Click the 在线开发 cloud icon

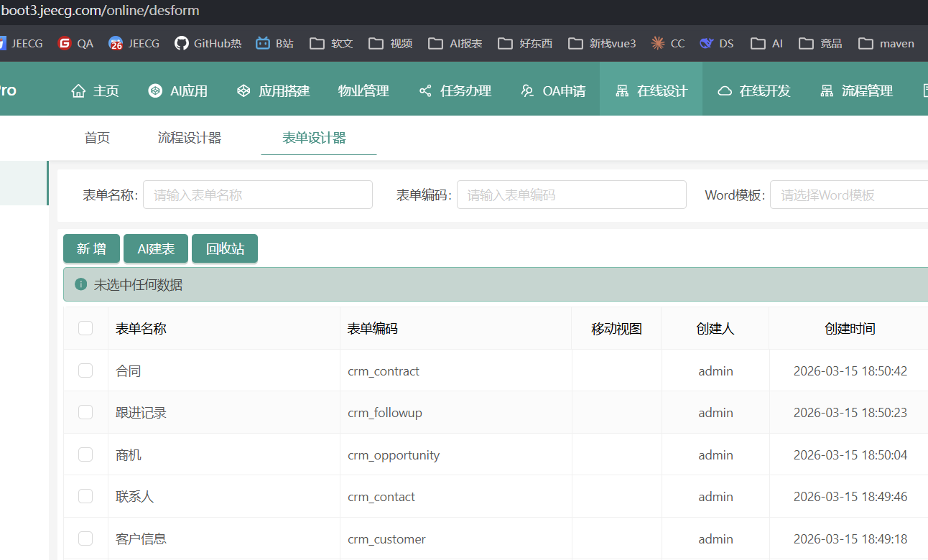[725, 91]
